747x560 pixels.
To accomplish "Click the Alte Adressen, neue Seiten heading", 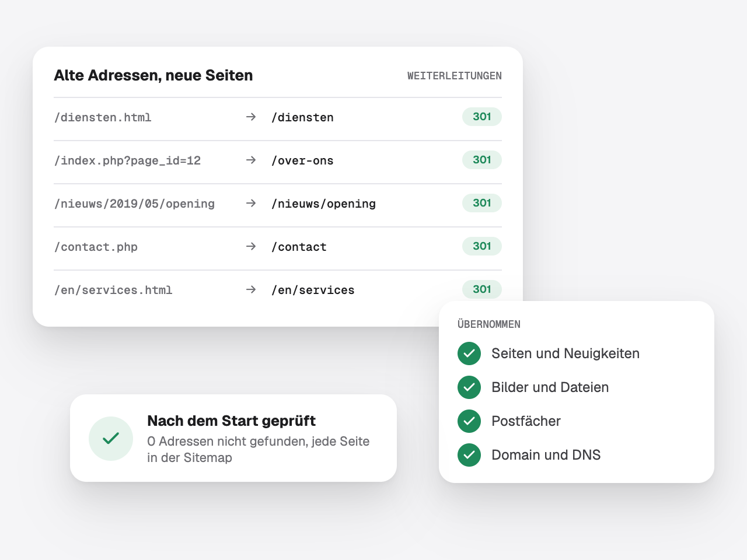I will (x=153, y=75).
